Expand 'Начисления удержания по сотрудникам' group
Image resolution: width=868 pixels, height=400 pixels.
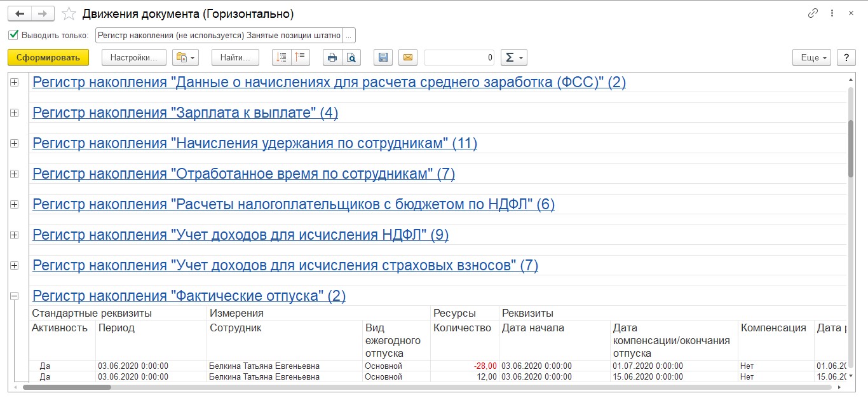(x=14, y=143)
